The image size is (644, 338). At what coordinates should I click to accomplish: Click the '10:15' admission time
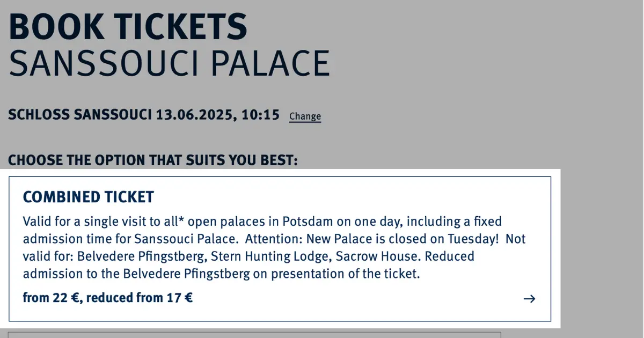tap(260, 115)
